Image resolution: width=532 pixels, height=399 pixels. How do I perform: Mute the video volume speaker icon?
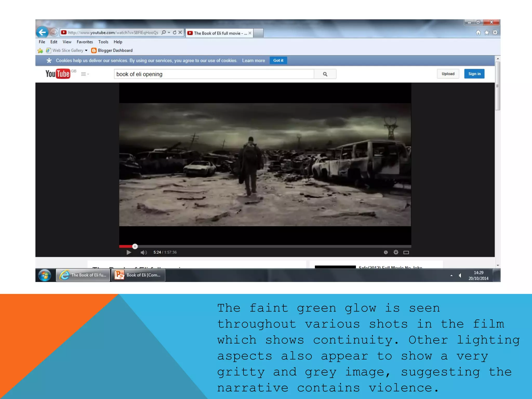(144, 252)
